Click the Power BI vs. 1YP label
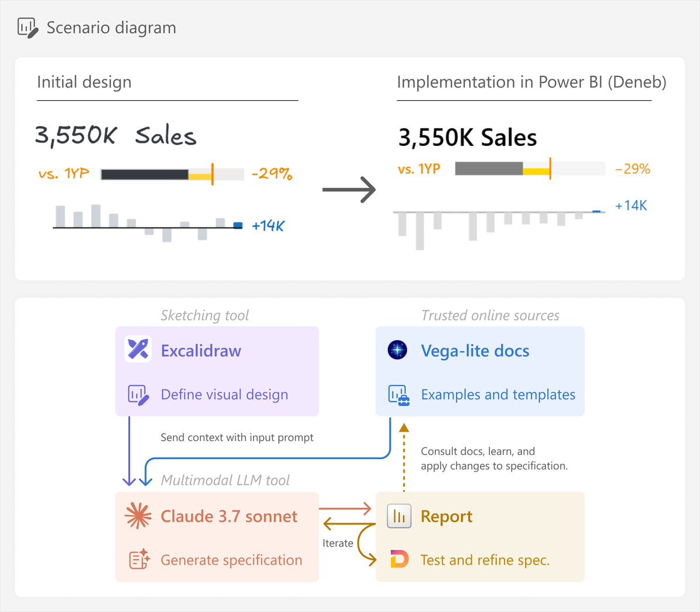 (419, 169)
